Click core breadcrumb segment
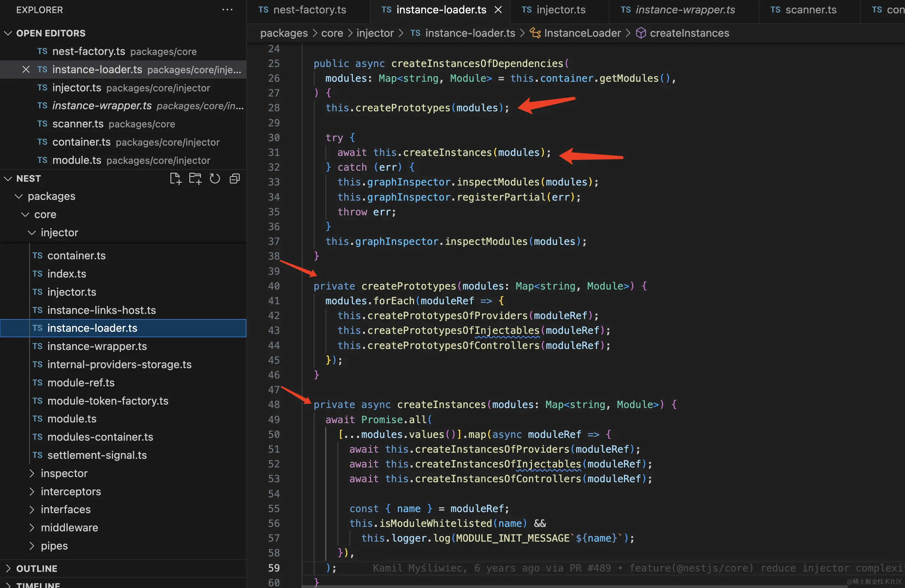The width and height of the screenshot is (905, 588). [332, 33]
